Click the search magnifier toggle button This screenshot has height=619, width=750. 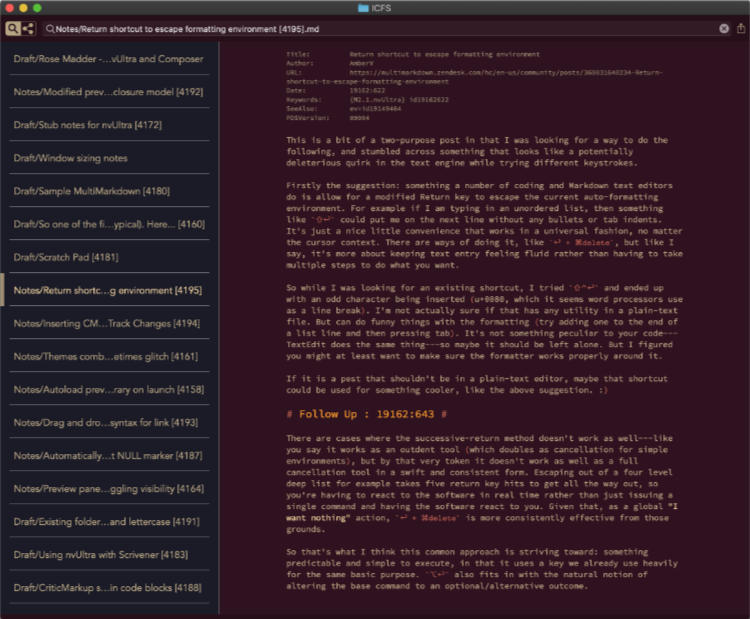tap(12, 29)
